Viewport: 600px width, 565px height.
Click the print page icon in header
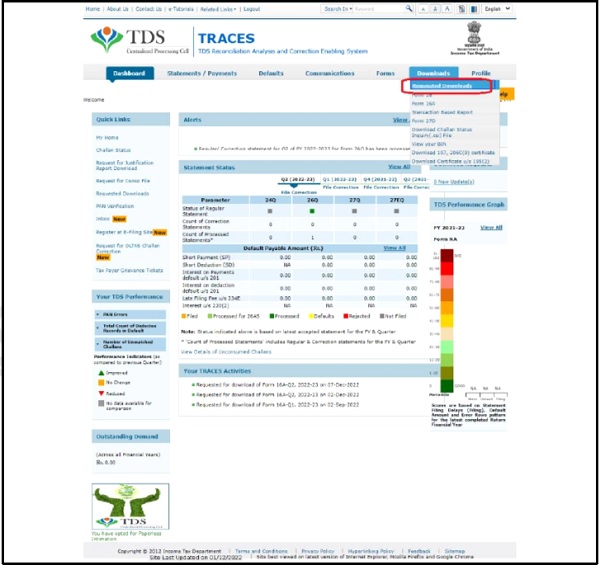462,9
